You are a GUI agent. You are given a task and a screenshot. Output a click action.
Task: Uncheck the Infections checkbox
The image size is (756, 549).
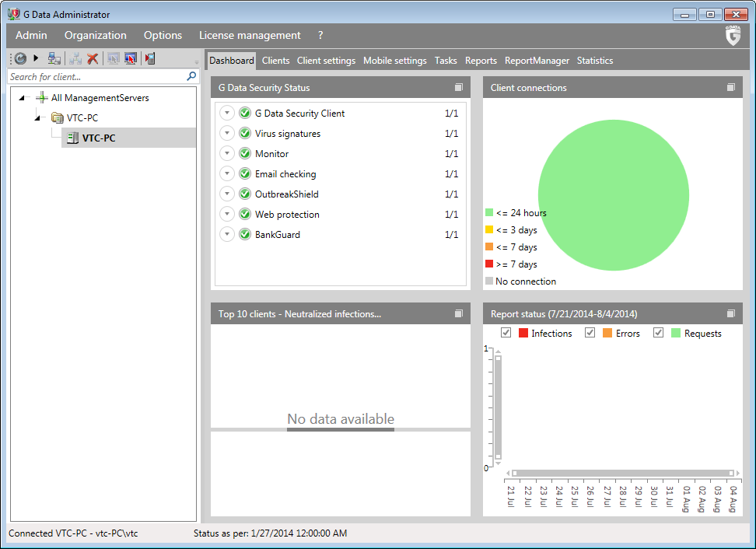pos(506,333)
